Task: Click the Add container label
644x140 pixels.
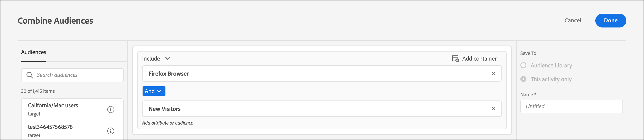Action: pyautogui.click(x=479, y=59)
